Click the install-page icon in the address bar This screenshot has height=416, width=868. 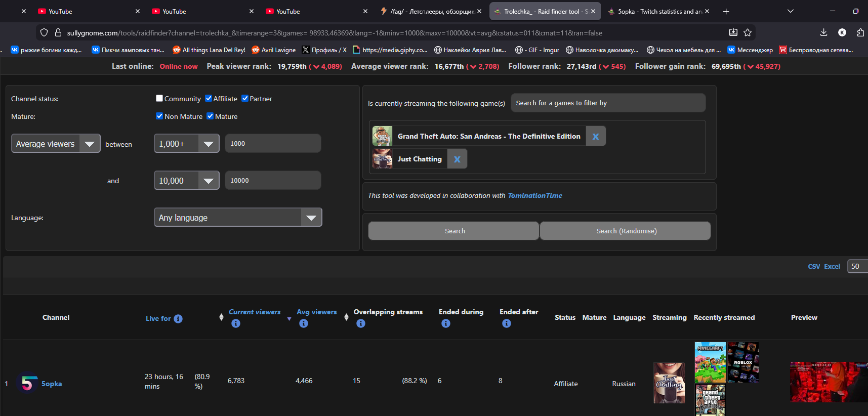pyautogui.click(x=733, y=32)
